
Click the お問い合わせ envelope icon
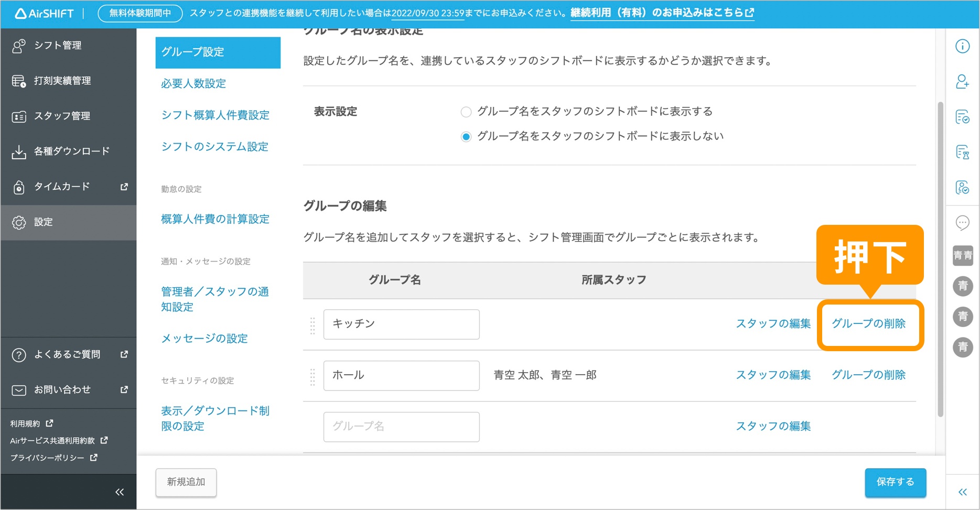pyautogui.click(x=19, y=389)
